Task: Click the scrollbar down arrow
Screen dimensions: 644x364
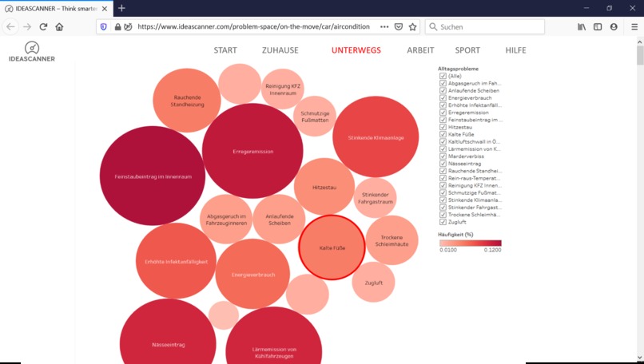Action: [640, 358]
